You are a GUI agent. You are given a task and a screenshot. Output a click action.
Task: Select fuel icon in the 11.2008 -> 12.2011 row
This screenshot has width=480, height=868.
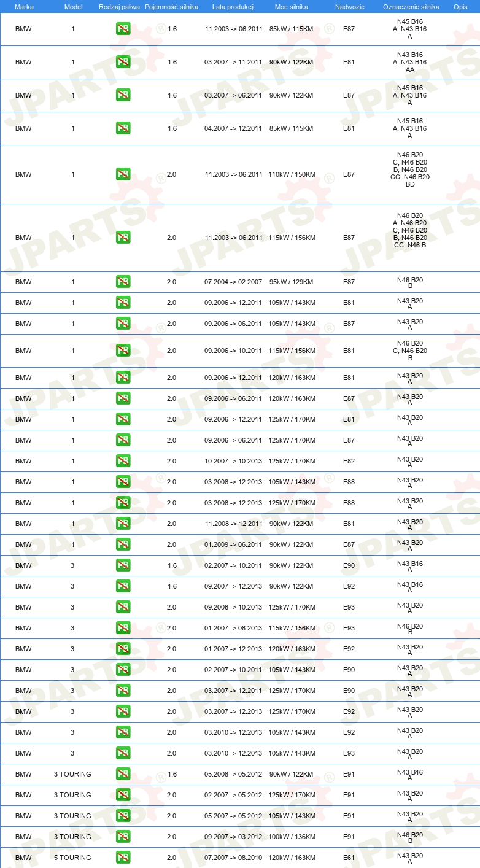(123, 524)
